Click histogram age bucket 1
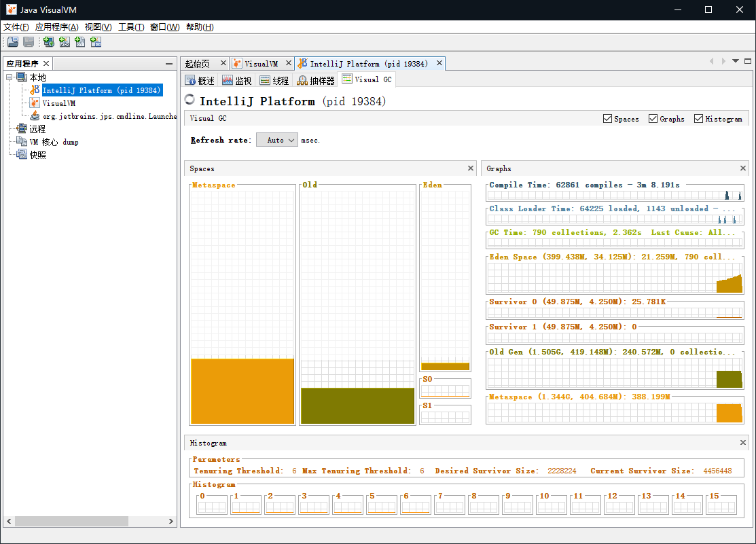The height and width of the screenshot is (544, 756). pyautogui.click(x=246, y=505)
